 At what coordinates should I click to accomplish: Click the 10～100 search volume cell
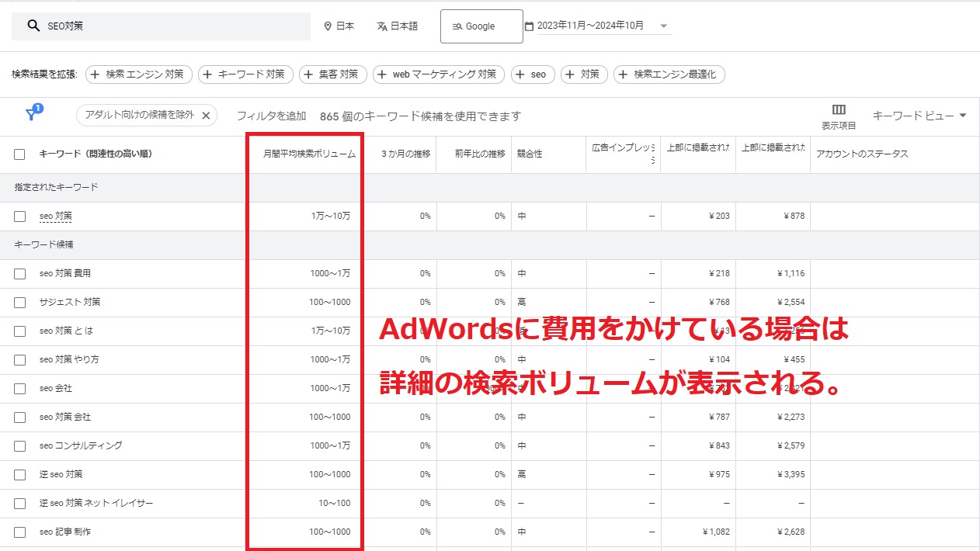pyautogui.click(x=334, y=504)
